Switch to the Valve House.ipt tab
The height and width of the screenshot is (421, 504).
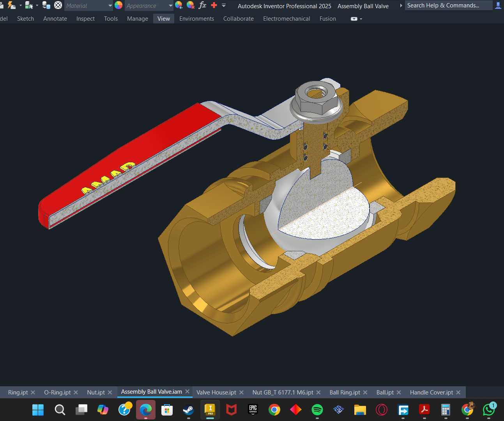(x=216, y=393)
